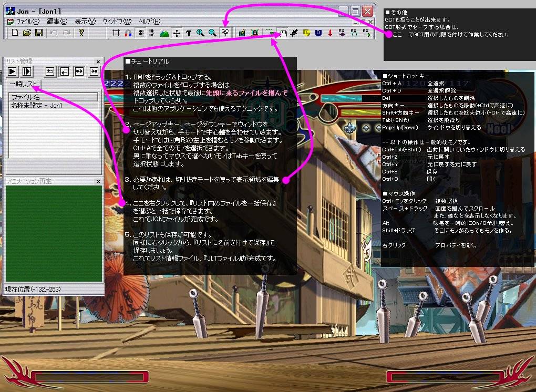Click the yellow L tag icon
The height and width of the screenshot is (392, 536).
(x=306, y=33)
